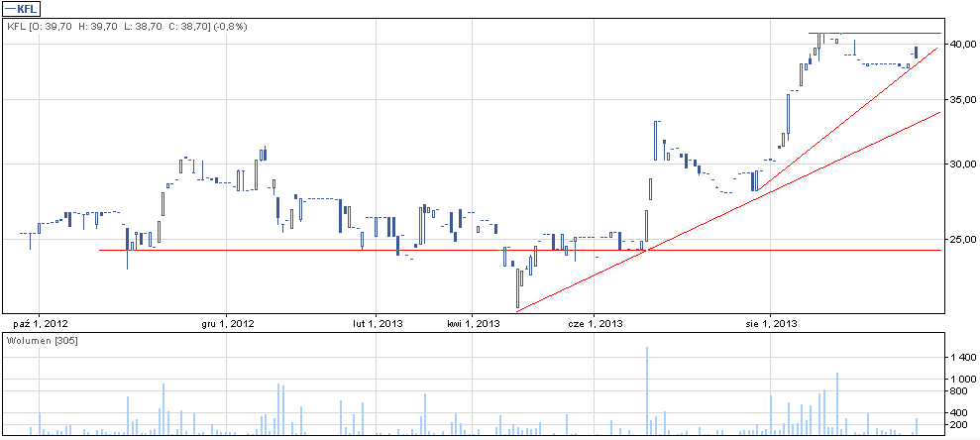The height and width of the screenshot is (440, 980).
Task: Click the Wolumen [305] label
Action: click(43, 341)
